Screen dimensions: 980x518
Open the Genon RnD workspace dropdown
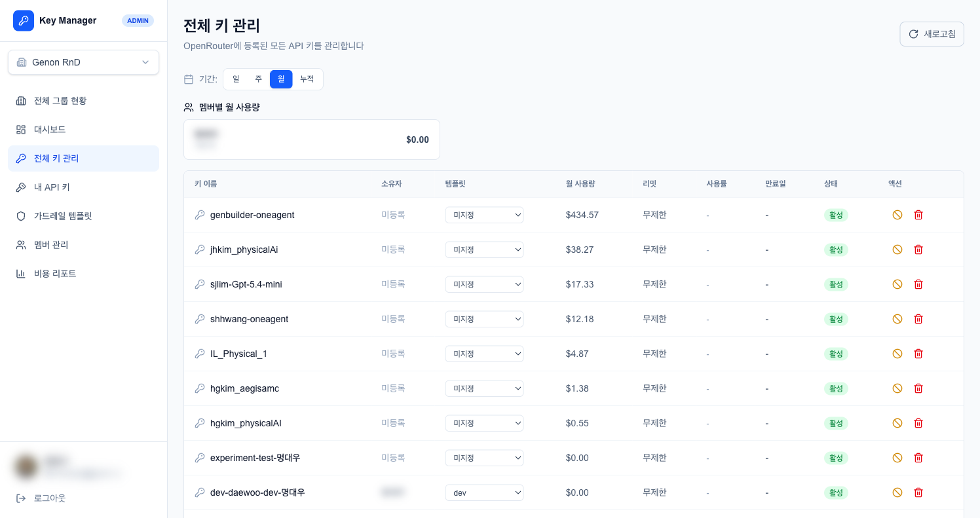83,62
